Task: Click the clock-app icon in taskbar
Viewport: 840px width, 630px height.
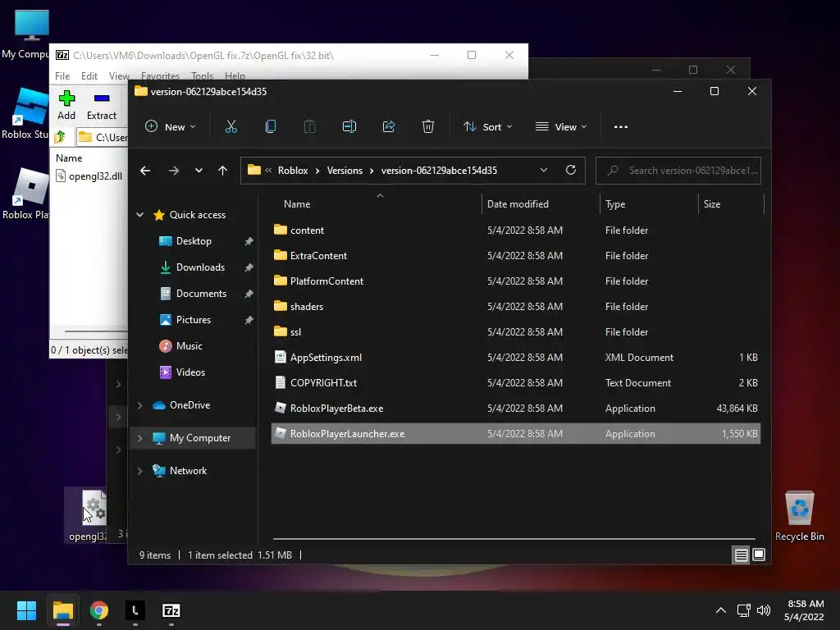Action: point(135,610)
